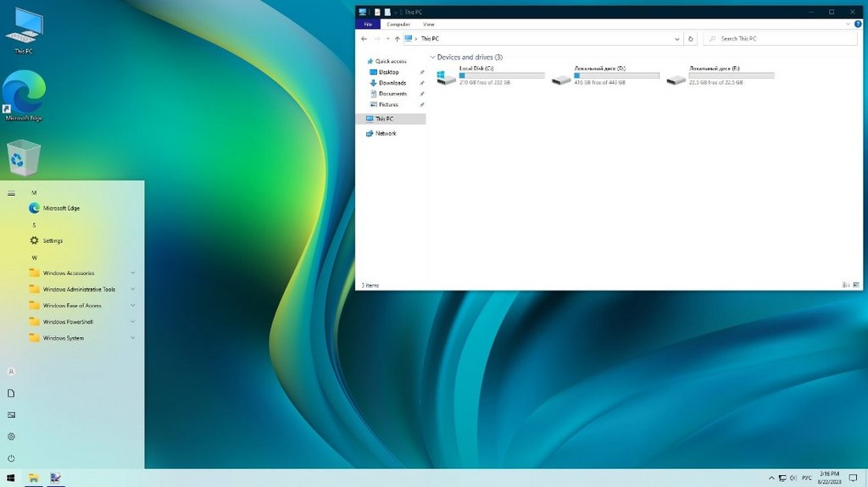This screenshot has width=868, height=487.
Task: Open the Computer ribbon tab
Action: point(398,25)
